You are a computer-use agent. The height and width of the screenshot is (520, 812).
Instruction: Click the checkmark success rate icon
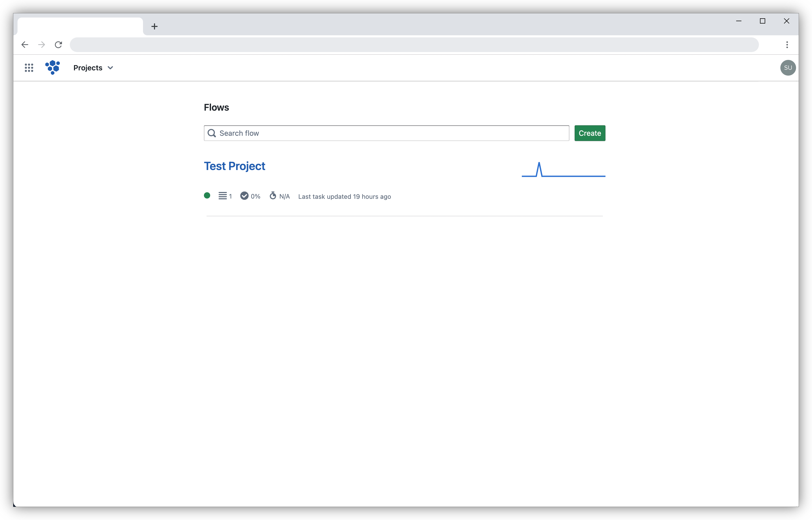point(244,196)
